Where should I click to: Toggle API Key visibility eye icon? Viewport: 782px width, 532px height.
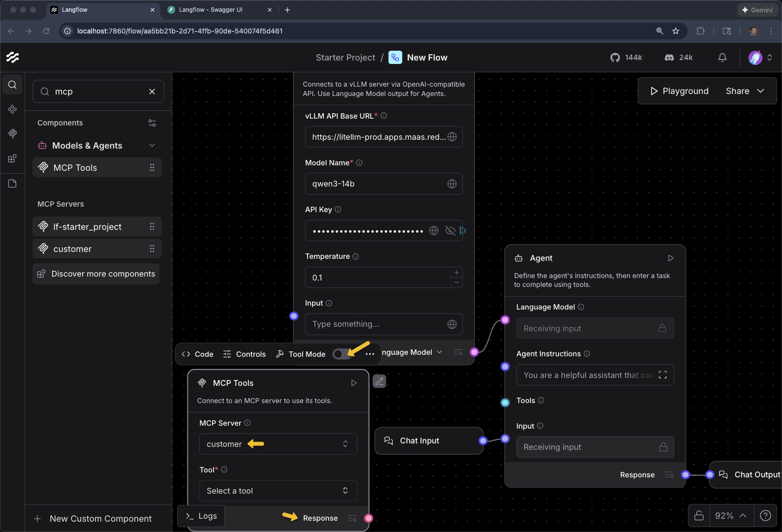(x=450, y=231)
